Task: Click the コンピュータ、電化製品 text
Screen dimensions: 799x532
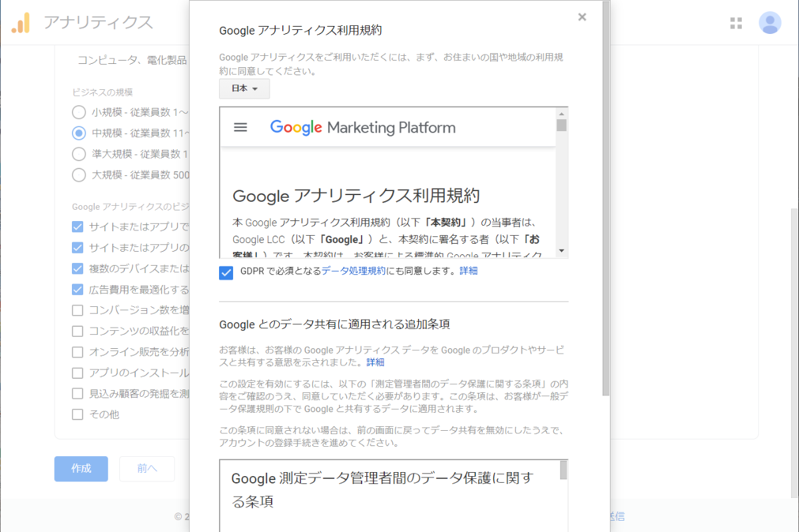Action: point(133,61)
